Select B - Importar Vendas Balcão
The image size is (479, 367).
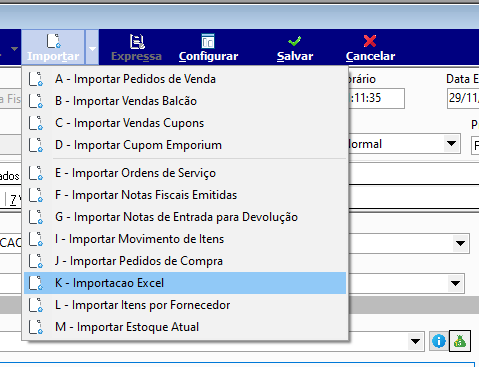point(185,101)
